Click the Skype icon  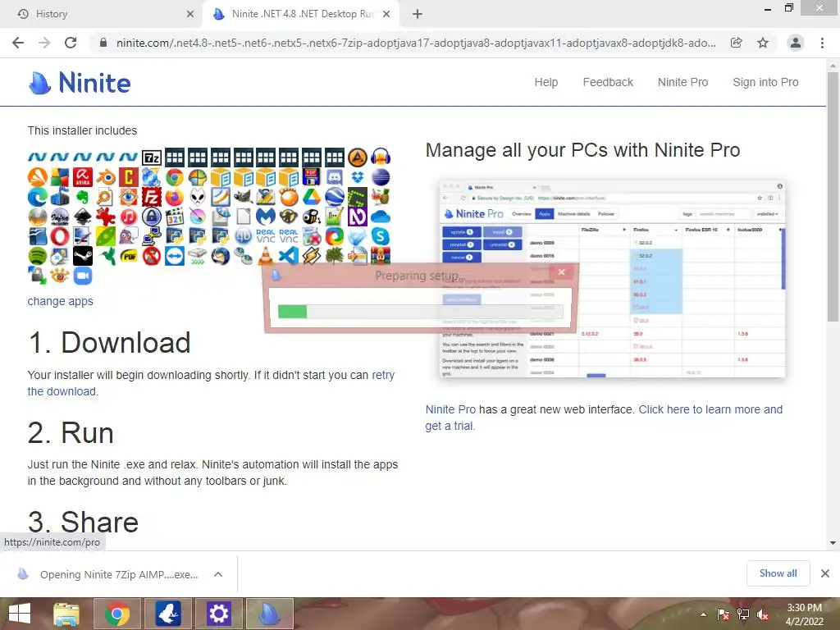(381, 236)
